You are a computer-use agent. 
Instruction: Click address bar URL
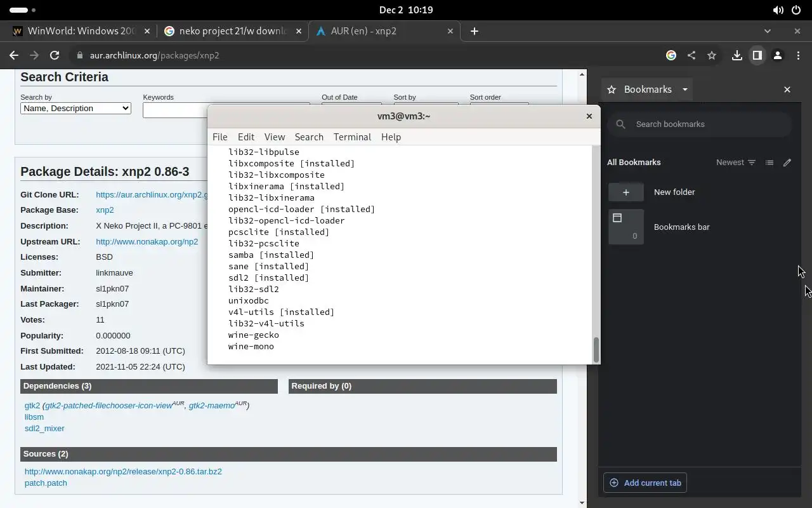[x=155, y=55]
